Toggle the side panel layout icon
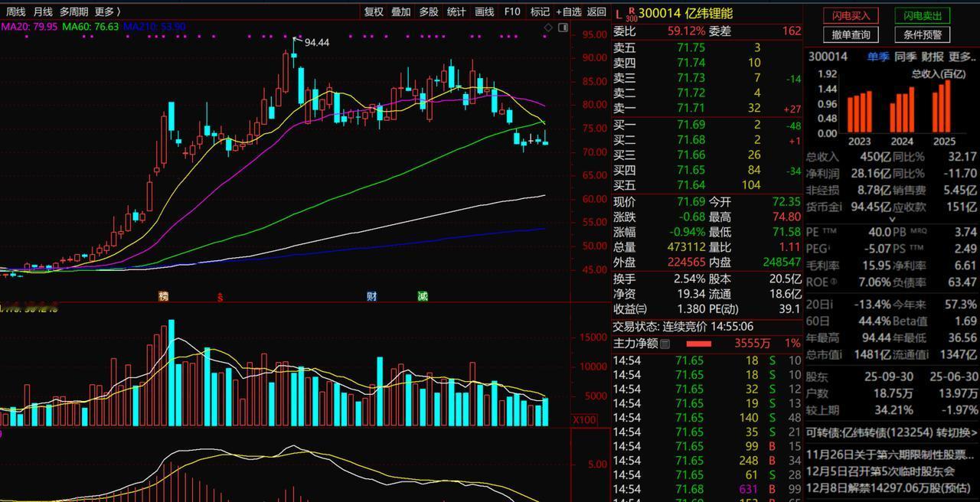Screen dimensions: 980x502 click(563, 28)
